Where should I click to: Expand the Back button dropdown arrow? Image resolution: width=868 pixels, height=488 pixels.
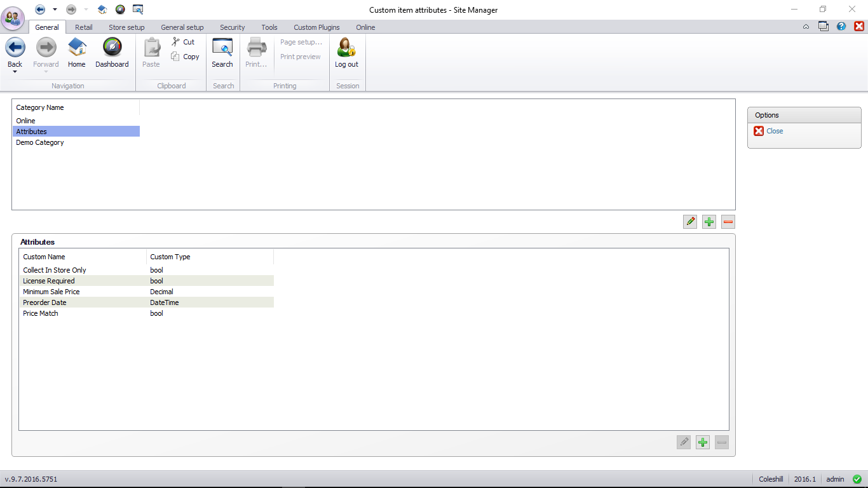pyautogui.click(x=15, y=72)
